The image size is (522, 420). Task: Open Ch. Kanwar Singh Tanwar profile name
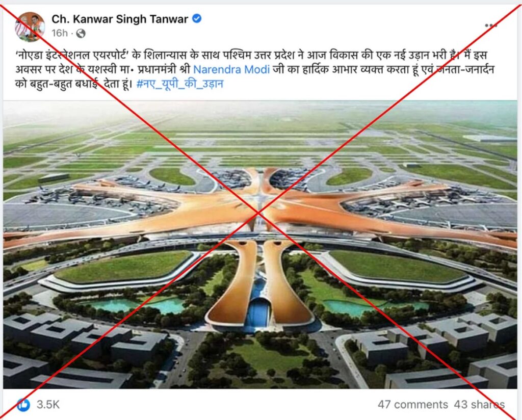coord(120,19)
